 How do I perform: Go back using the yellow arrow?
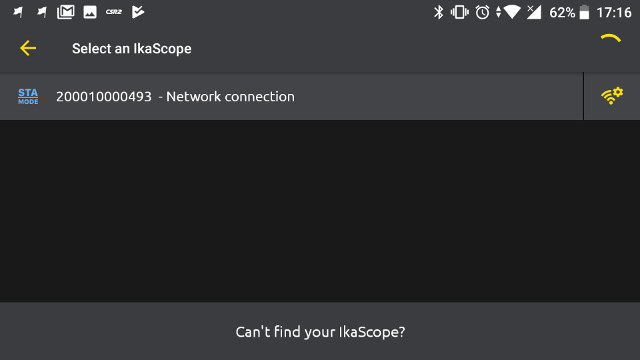pyautogui.click(x=28, y=48)
